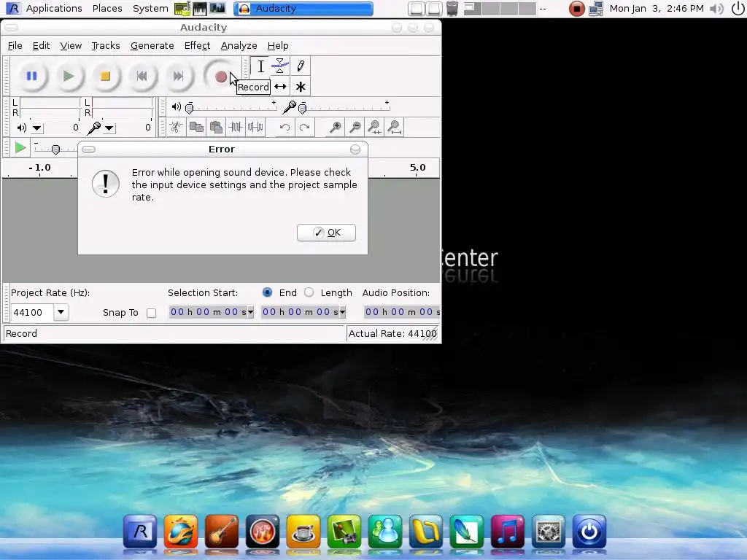Select the Selection (I-beam) tool
Image resolution: width=747 pixels, height=560 pixels.
pos(260,66)
